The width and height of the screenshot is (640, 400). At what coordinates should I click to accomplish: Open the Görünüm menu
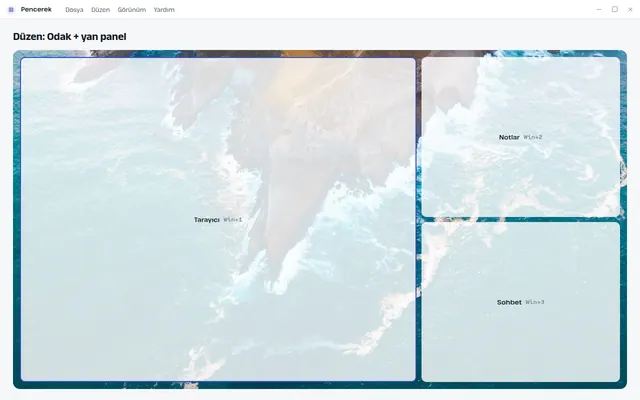point(131,9)
